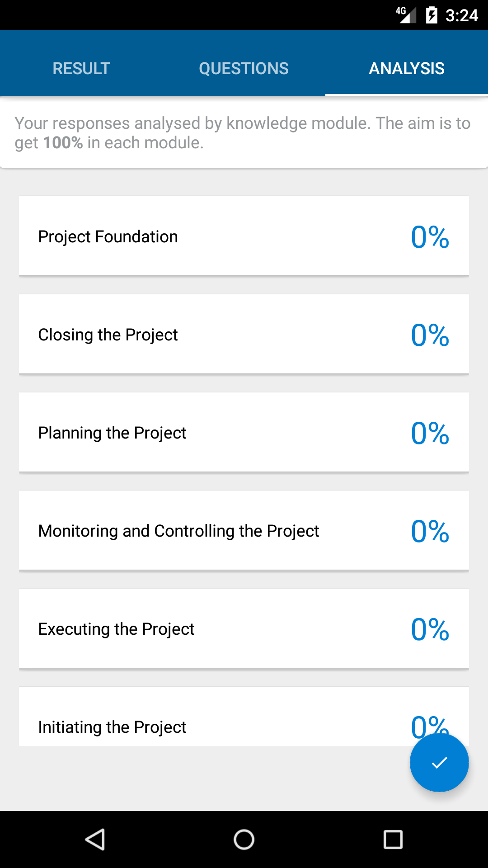This screenshot has height=868, width=488.
Task: Tap the clock showing 3:24
Action: tap(461, 15)
